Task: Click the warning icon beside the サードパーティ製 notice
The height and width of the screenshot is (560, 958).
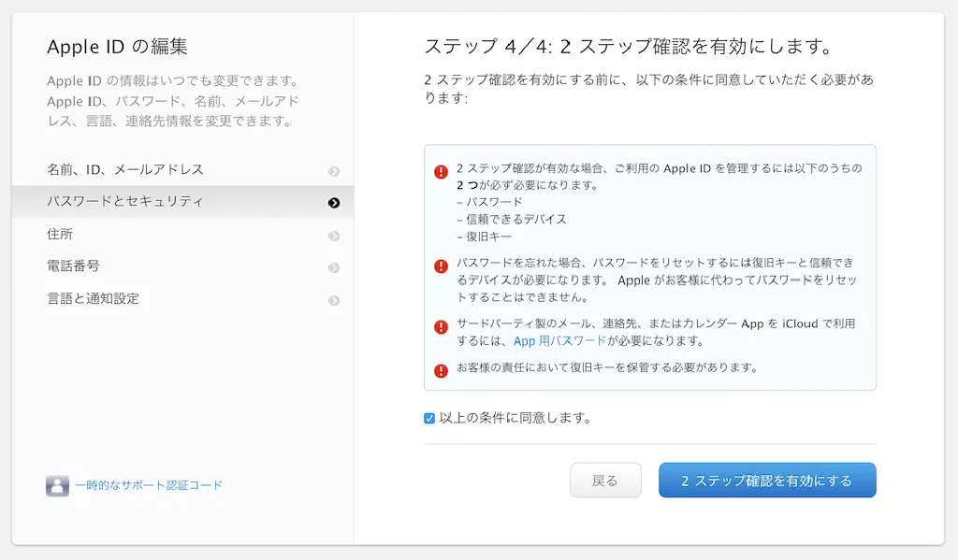Action: (x=441, y=327)
